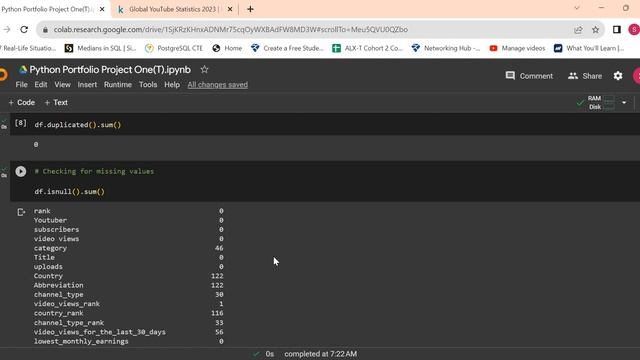Open PostgreSQL CTE bookmark

[x=174, y=48]
